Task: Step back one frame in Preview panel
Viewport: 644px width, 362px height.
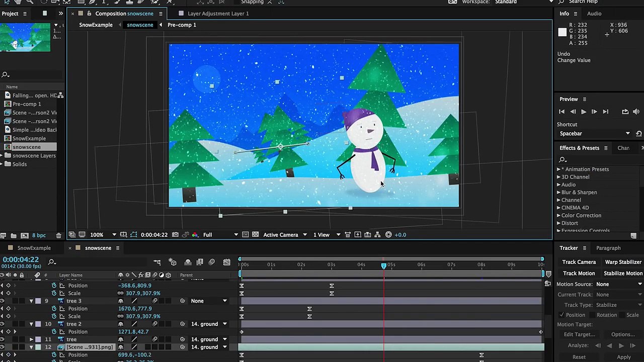Action: tap(573, 112)
